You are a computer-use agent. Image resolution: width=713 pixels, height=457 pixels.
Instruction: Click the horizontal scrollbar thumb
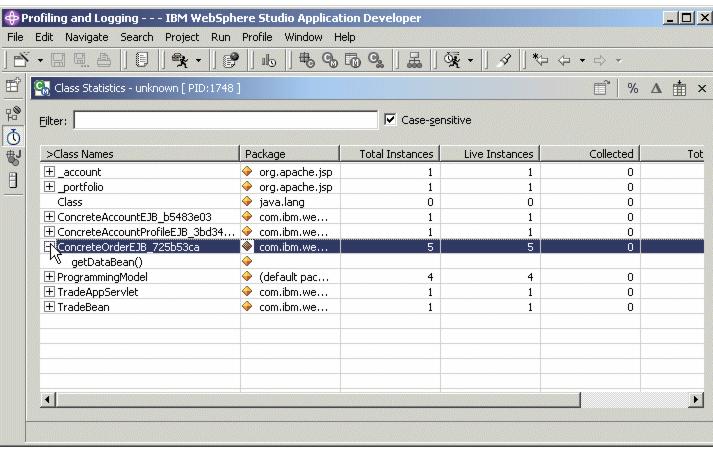(318, 400)
